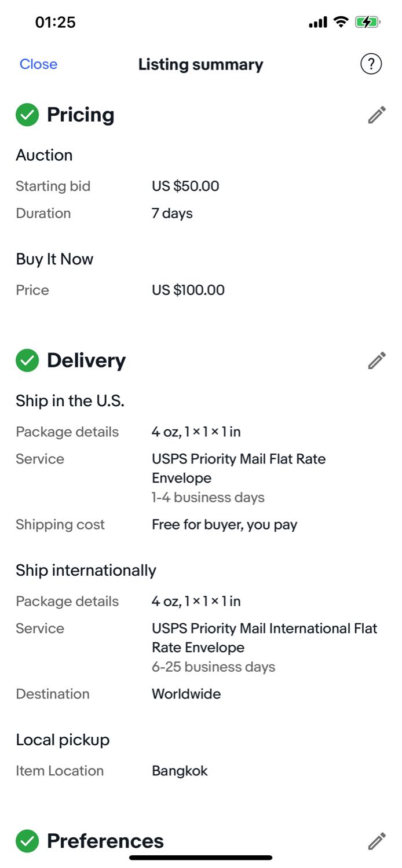This screenshot has width=402, height=868.
Task: Tap the battery charging icon
Action: point(367,23)
